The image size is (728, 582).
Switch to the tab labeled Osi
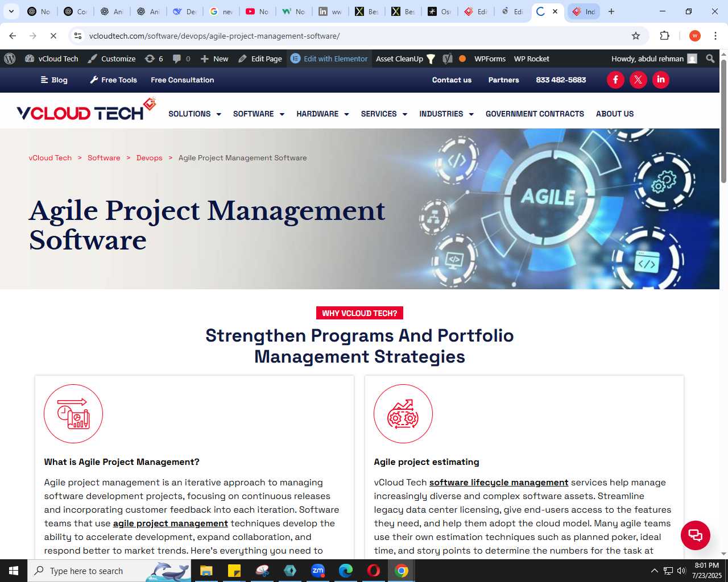pos(439,11)
